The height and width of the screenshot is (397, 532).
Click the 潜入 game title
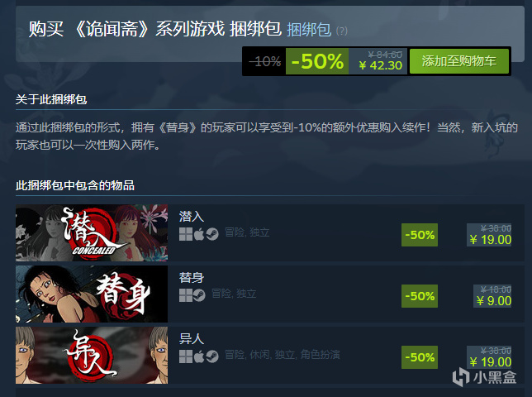(192, 217)
